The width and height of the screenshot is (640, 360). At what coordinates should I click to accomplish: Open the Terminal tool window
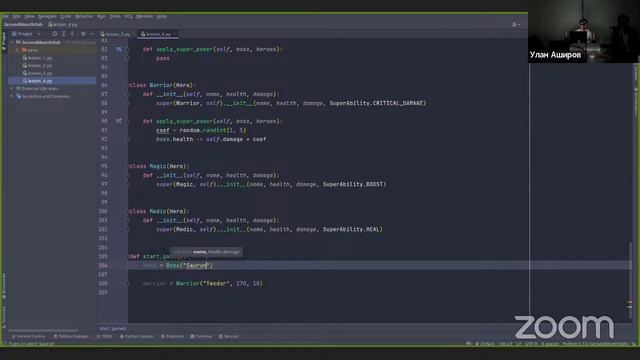point(202,337)
